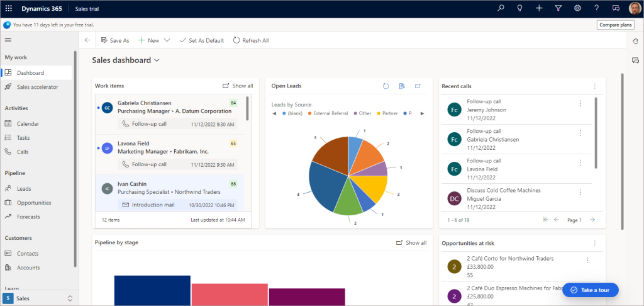The image size is (644, 306).
Task: Click the Recent calls list scrollbar
Action: [x=596, y=132]
